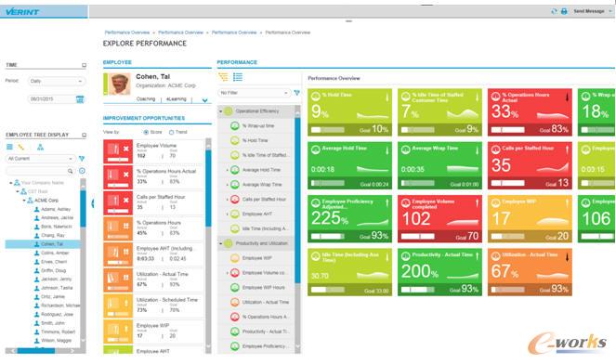Click the yellow pencil edit icon in employee tree toolbar
This screenshot has height=364, width=616.
(x=21, y=147)
